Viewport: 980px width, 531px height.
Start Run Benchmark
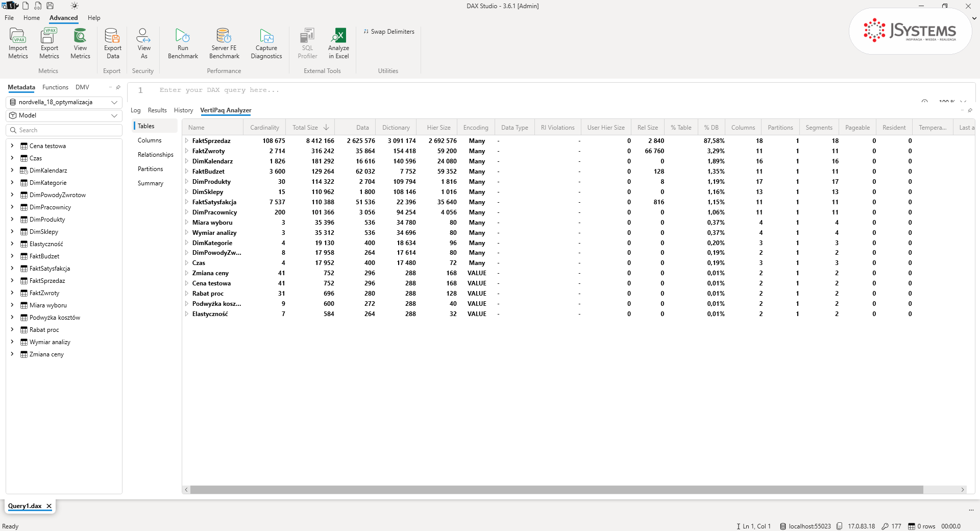(183, 43)
